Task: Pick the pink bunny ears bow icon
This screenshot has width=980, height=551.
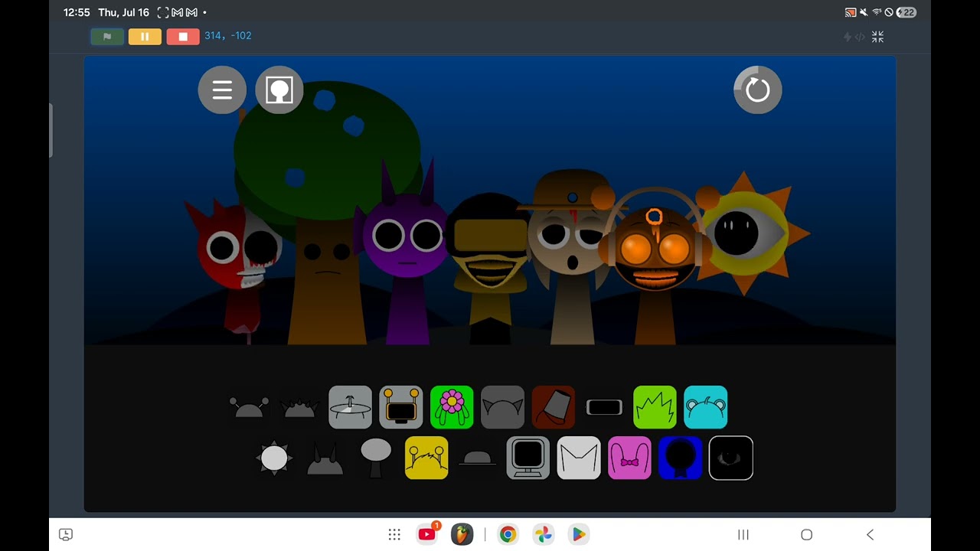Action: click(629, 458)
